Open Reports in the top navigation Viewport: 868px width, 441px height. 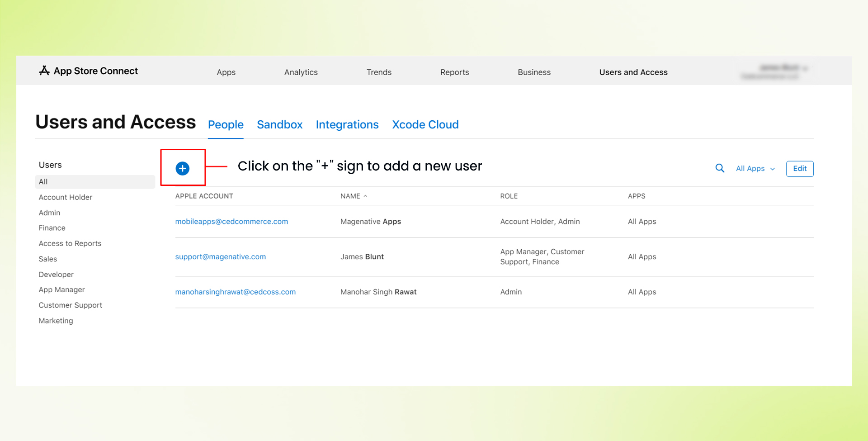[454, 72]
